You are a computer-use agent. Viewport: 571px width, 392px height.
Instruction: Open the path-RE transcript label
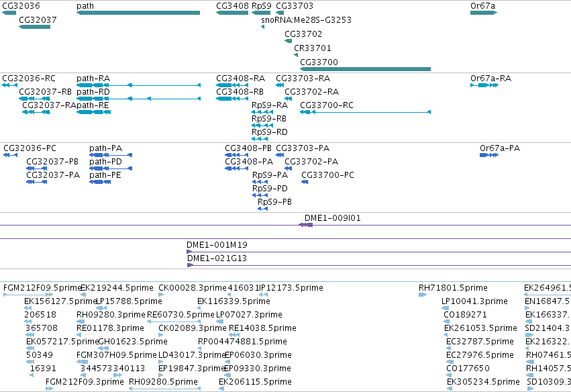click(93, 105)
